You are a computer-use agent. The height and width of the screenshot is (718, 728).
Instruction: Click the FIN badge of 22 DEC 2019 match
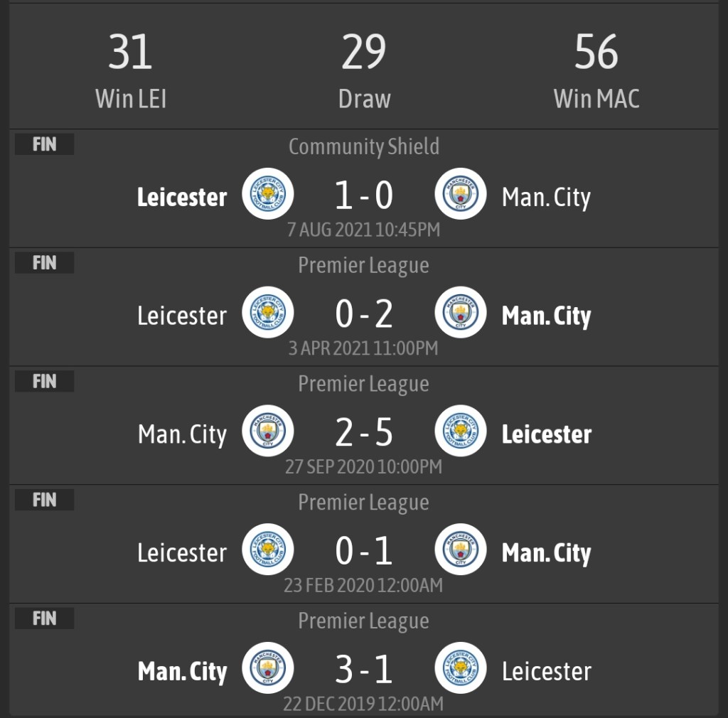[x=44, y=618]
